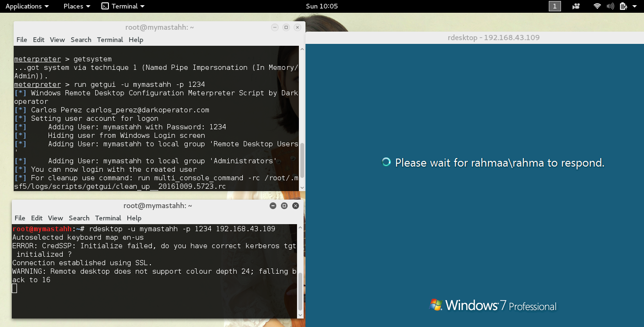Minimize the upper terminal window
This screenshot has height=327, width=644.
pos(275,27)
